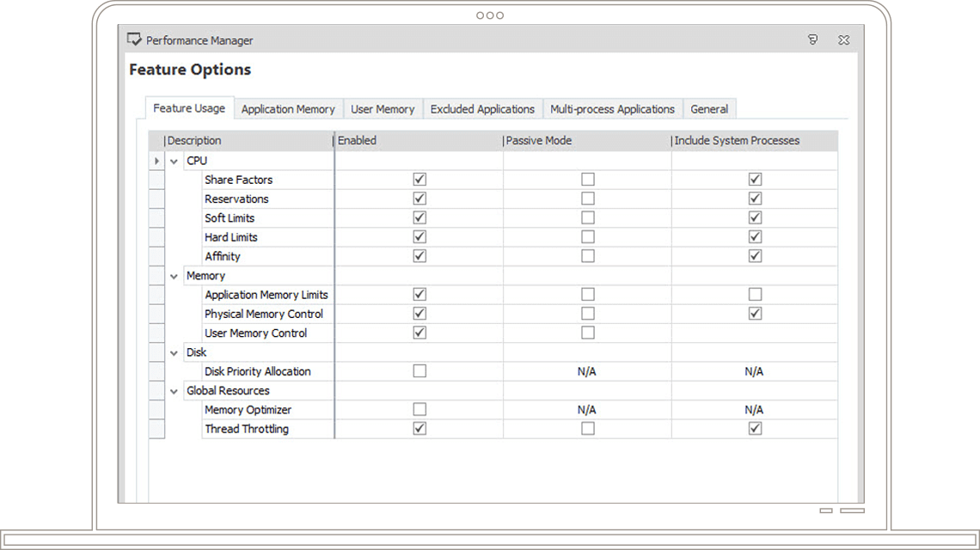The height and width of the screenshot is (550, 980).
Task: Select the Share Factors row label
Action: pyautogui.click(x=239, y=180)
